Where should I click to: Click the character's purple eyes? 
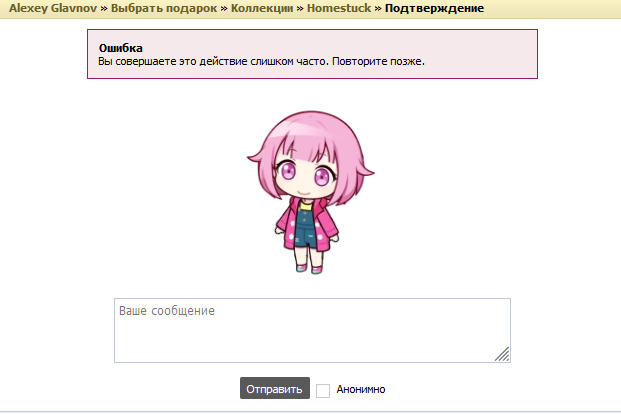pos(305,174)
